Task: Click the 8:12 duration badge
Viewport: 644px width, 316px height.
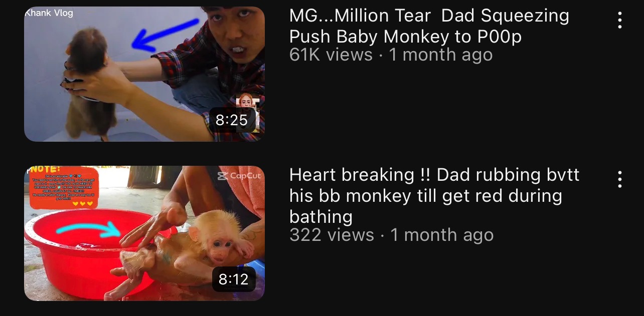Action: tap(234, 279)
